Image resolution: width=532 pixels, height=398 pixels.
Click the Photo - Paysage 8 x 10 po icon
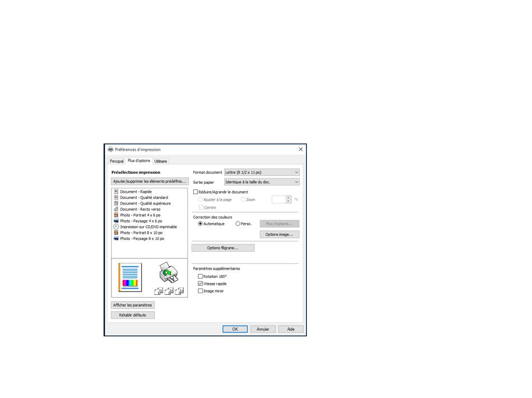pos(116,238)
